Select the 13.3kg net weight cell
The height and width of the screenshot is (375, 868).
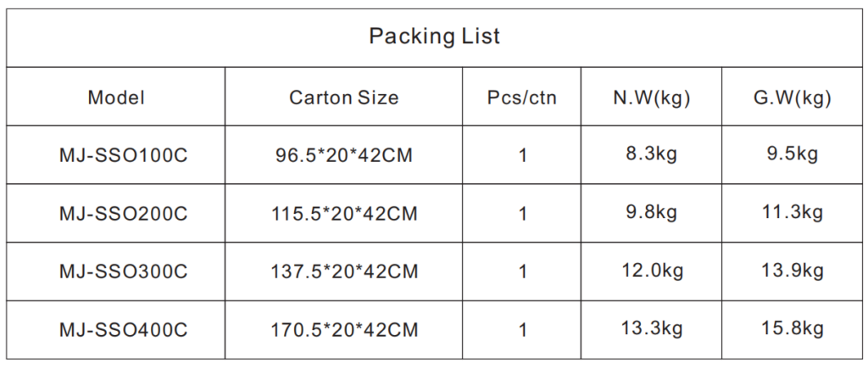coord(652,328)
